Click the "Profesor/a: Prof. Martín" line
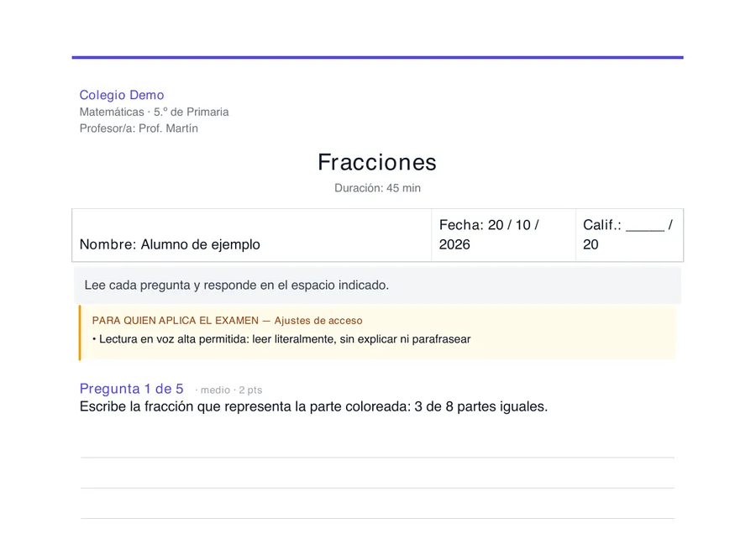 coord(139,128)
